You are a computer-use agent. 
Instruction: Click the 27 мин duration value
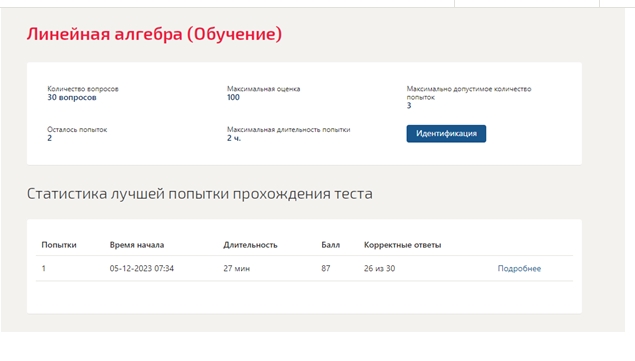[237, 268]
